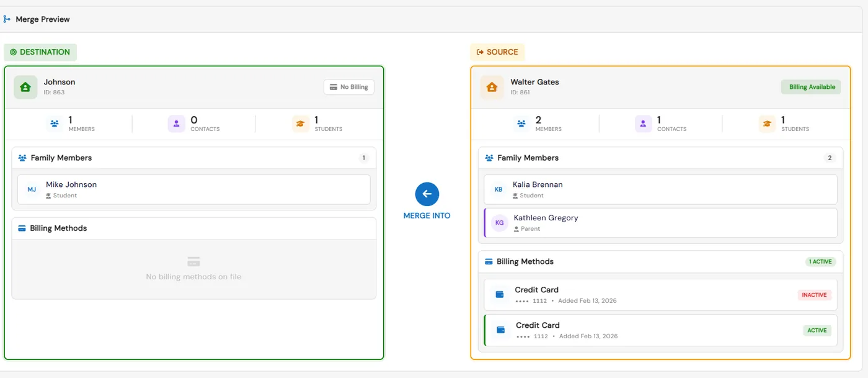
Task: Click the ACTIVE credit card status badge
Action: click(x=817, y=330)
